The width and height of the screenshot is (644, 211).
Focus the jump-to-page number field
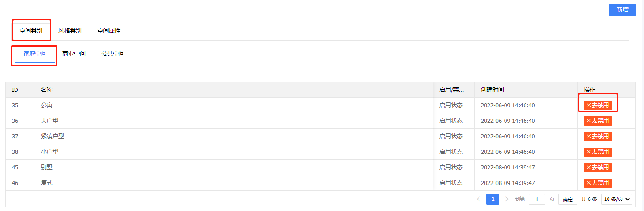coord(536,199)
